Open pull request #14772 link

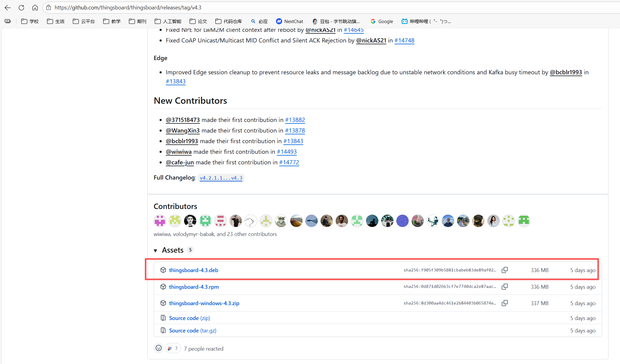[x=289, y=162]
